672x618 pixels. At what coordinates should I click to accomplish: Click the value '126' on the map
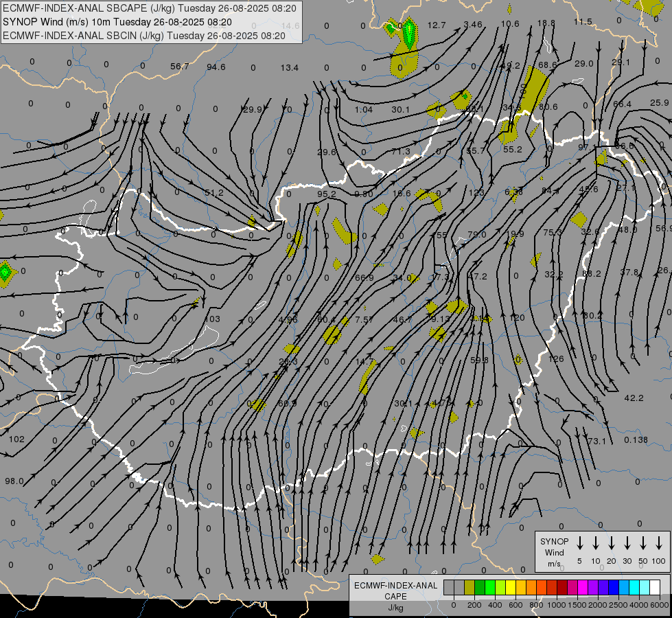click(x=556, y=358)
